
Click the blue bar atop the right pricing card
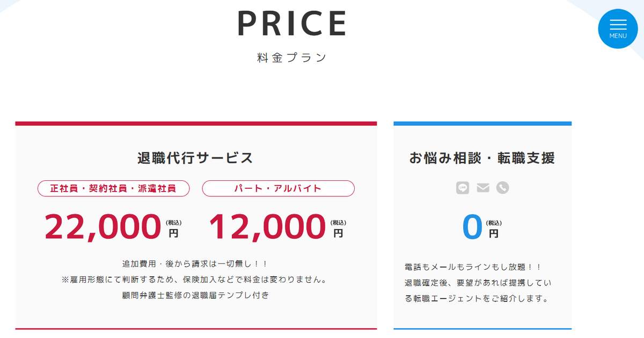(x=482, y=122)
